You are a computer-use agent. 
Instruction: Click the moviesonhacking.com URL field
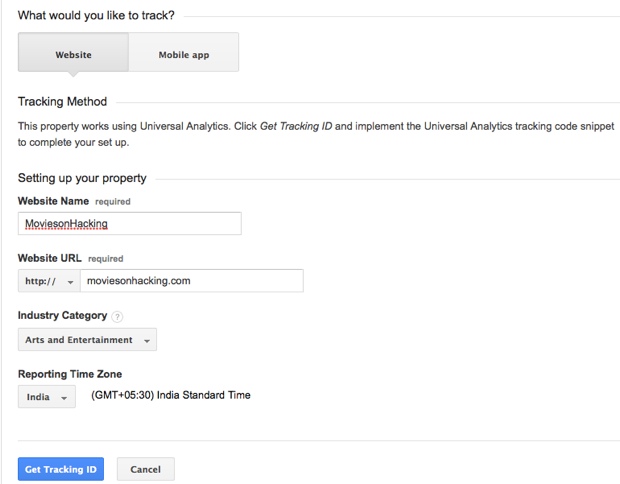tap(190, 281)
